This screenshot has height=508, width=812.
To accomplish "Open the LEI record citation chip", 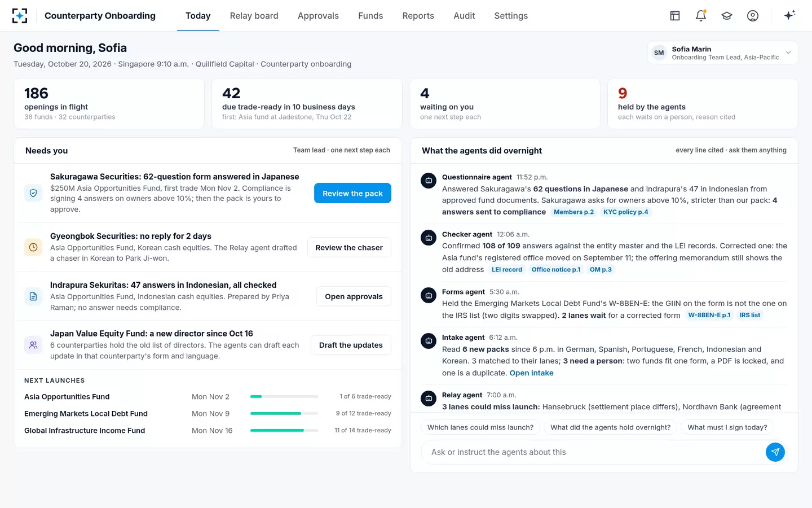I will pos(507,270).
